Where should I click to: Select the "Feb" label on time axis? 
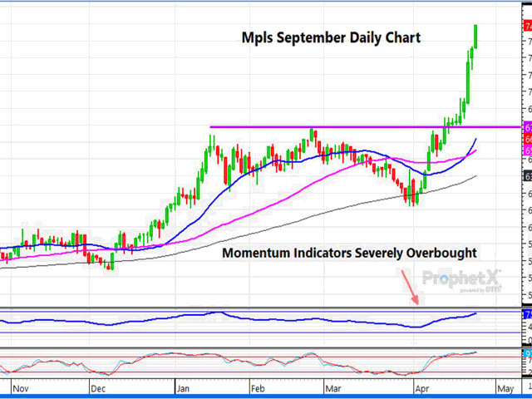(x=258, y=388)
